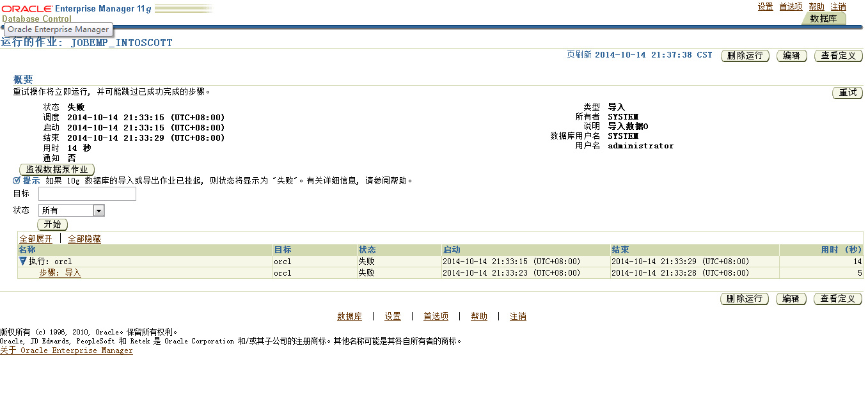
Task: Click footer 注销 link
Action: coord(518,317)
